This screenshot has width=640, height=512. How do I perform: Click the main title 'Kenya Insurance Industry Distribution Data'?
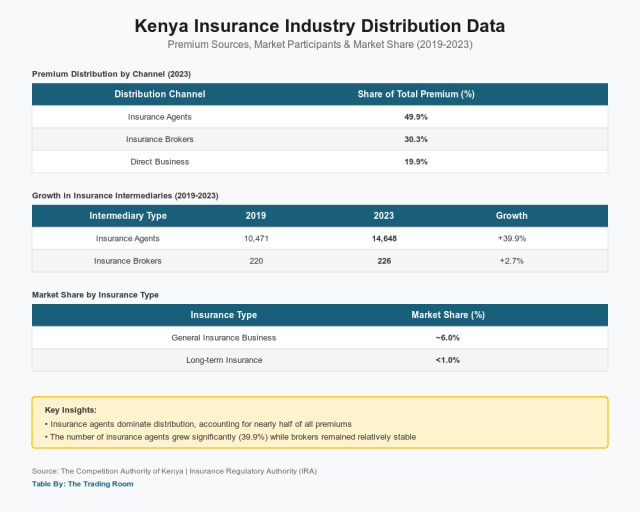(x=319, y=25)
